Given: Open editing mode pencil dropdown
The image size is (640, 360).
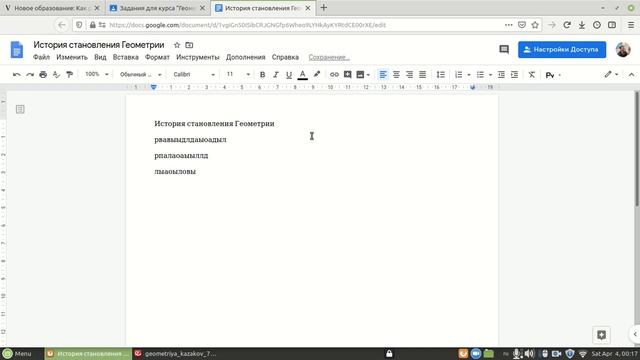Looking at the screenshot, I should click(611, 74).
